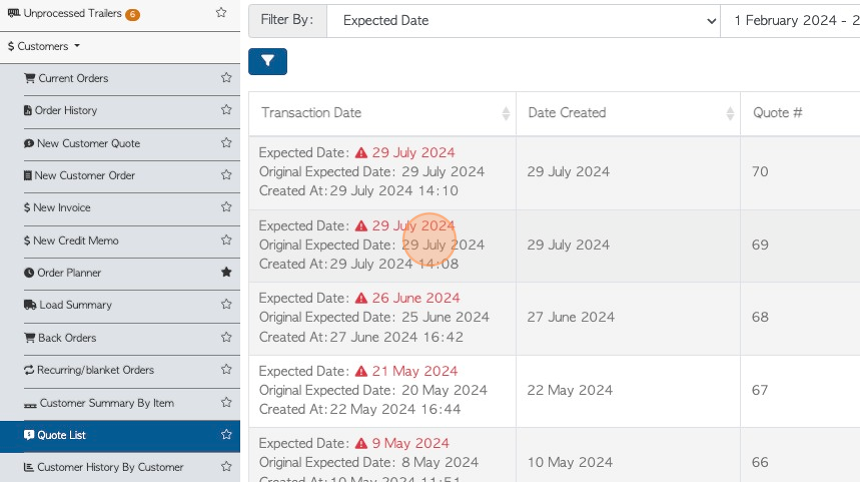Star the Quote List menu item
Image resolution: width=860 pixels, height=482 pixels.
tap(226, 434)
